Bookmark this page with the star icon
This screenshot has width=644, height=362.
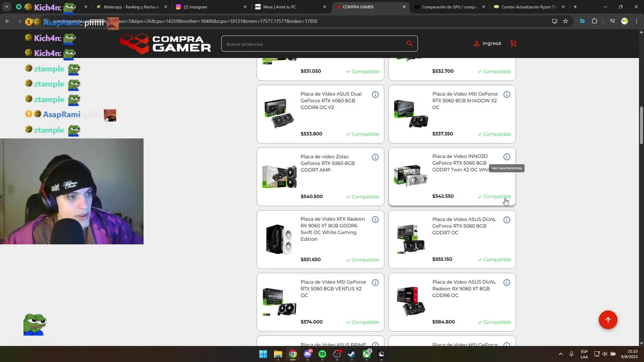coord(566,21)
